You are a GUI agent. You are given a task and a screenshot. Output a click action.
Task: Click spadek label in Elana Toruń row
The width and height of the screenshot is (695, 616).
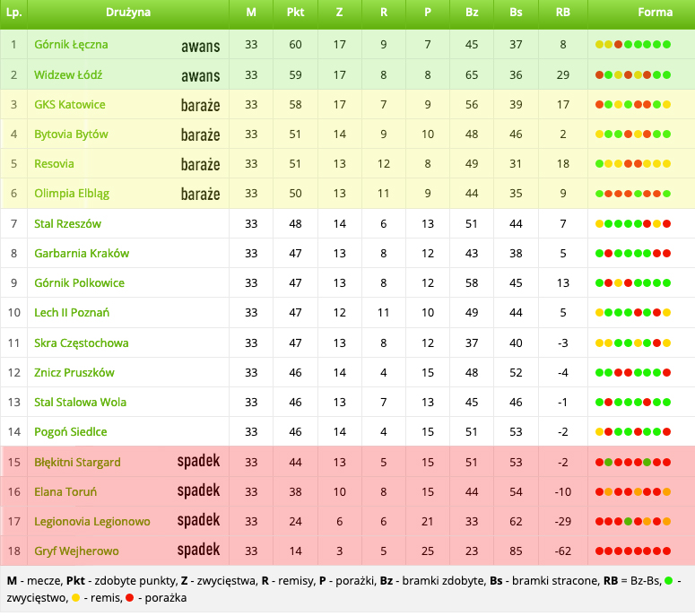198,491
